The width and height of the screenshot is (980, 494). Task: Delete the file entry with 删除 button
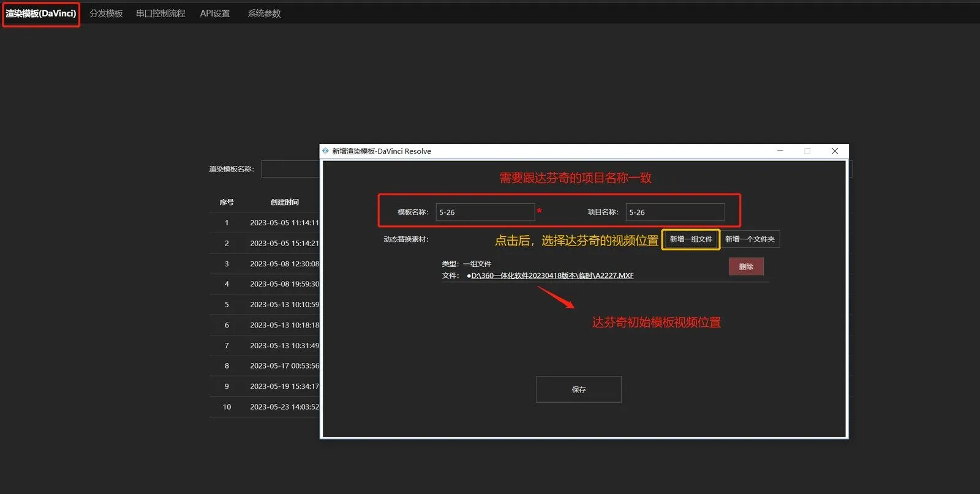click(746, 266)
